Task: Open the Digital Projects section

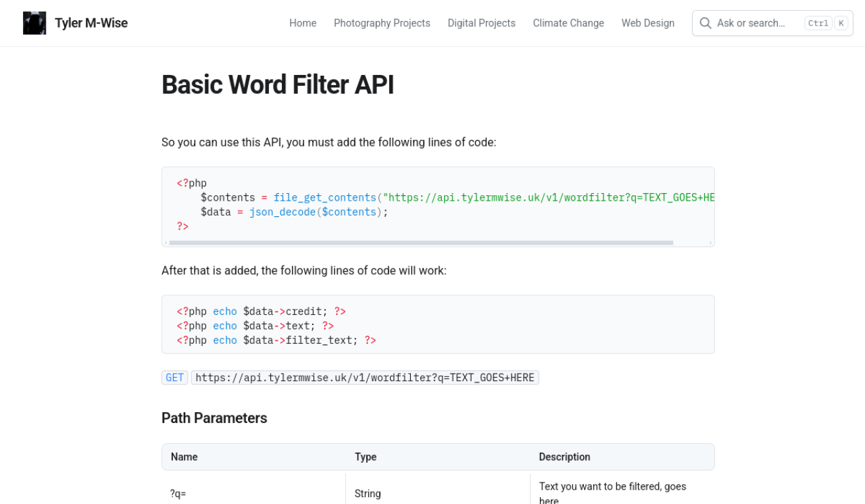Action: coord(481,23)
